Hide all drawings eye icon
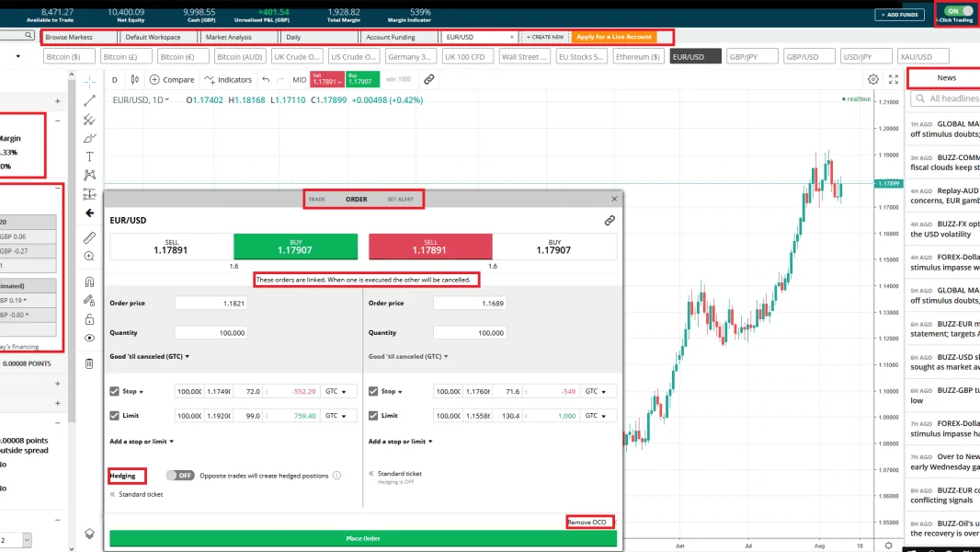The width and height of the screenshot is (980, 552). 89,339
